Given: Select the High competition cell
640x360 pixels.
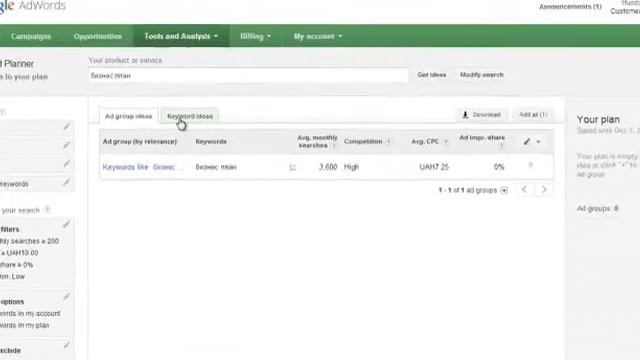Looking at the screenshot, I should [x=351, y=167].
